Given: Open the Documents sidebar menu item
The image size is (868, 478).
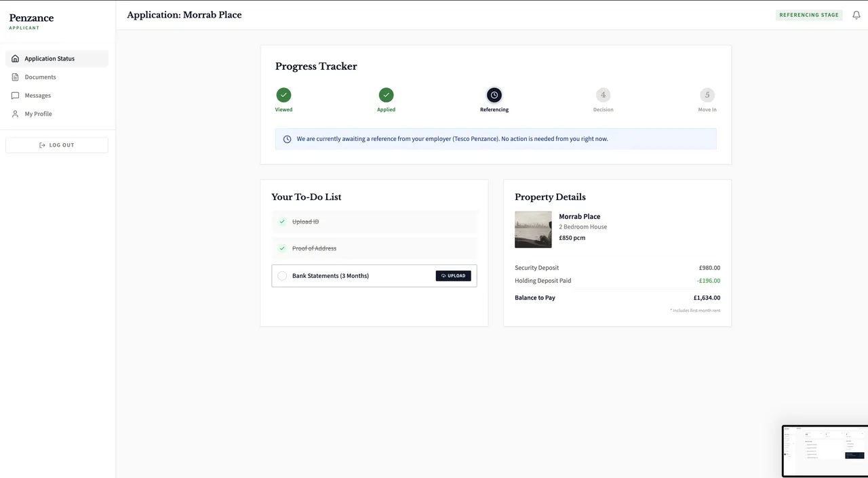Looking at the screenshot, I should (x=40, y=77).
